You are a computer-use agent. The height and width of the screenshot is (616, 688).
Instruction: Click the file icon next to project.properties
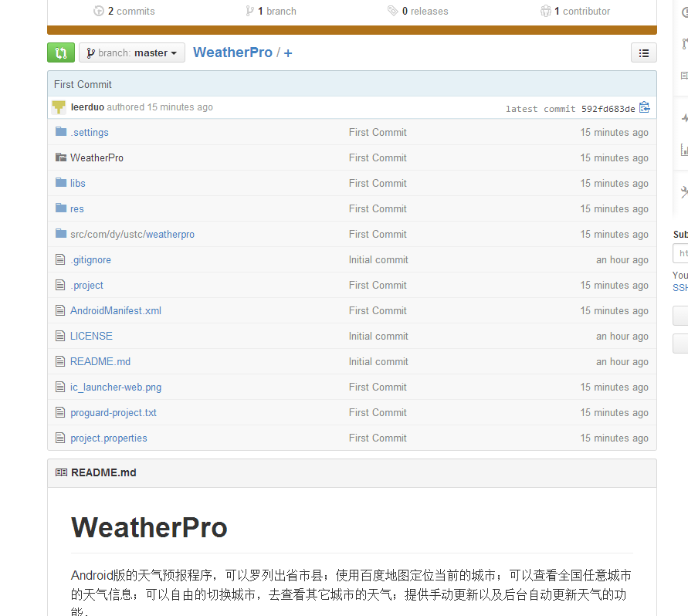[60, 438]
